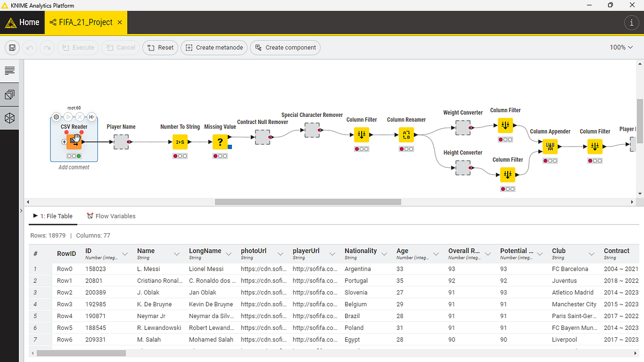Click the reset arrow icon above CSV Reader
The image size is (644, 362).
(x=91, y=117)
